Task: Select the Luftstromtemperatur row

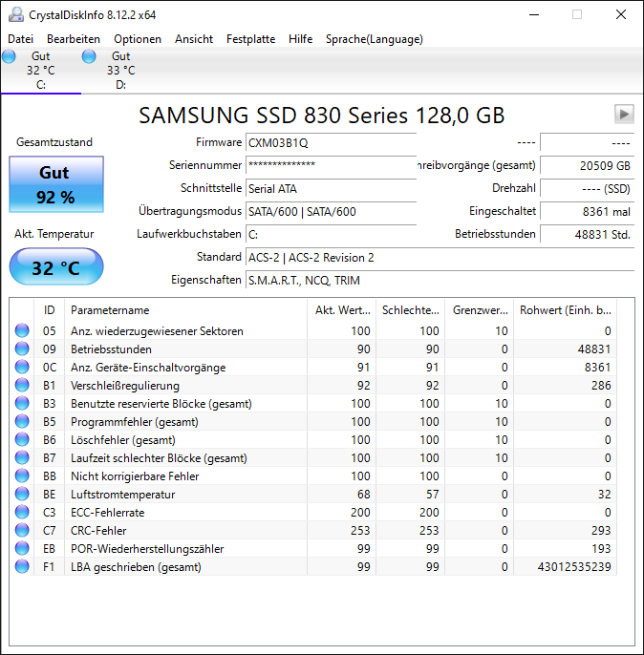Action: pyautogui.click(x=313, y=495)
